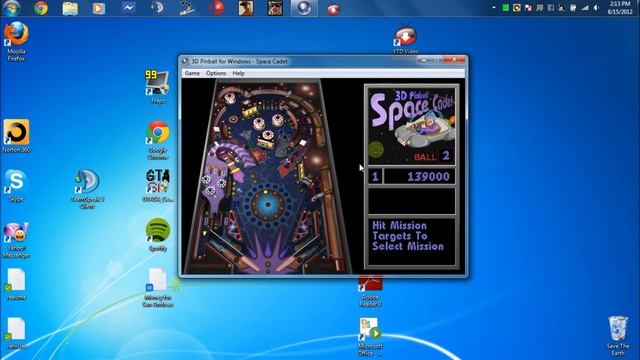This screenshot has width=640, height=360.
Task: Open the Options menu in 3D Pinball
Action: (216, 73)
